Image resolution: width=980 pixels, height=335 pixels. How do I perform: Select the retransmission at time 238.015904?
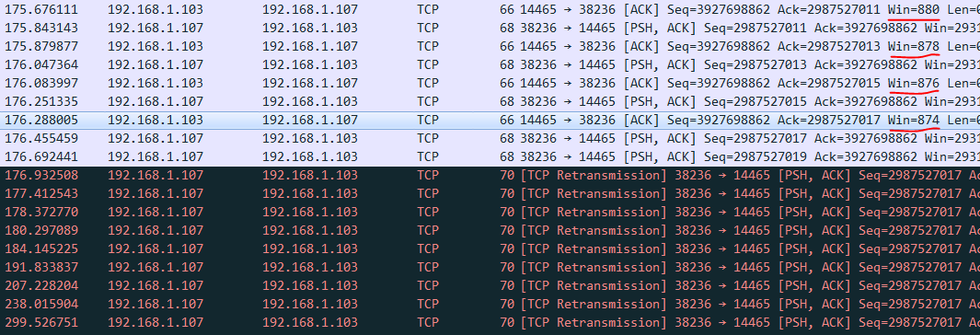point(490,305)
